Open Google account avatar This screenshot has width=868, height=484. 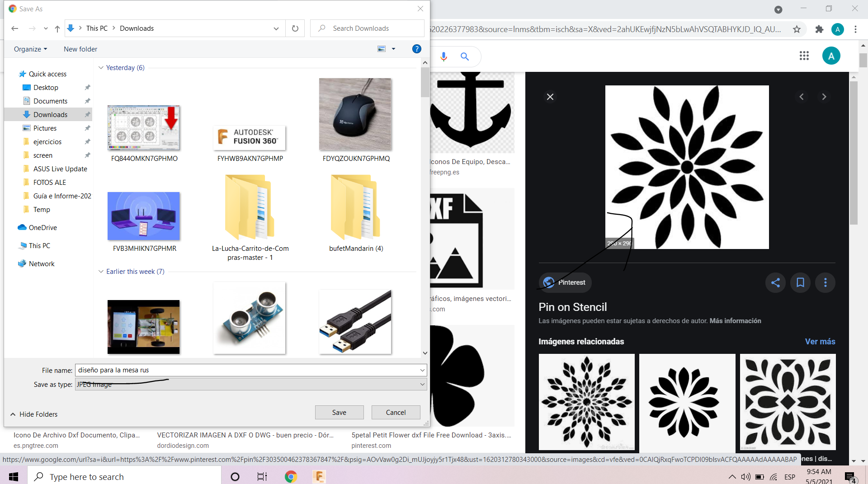[x=831, y=56]
